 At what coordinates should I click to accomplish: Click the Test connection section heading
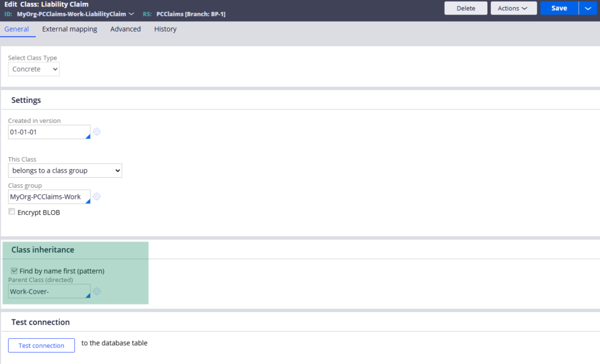point(40,322)
